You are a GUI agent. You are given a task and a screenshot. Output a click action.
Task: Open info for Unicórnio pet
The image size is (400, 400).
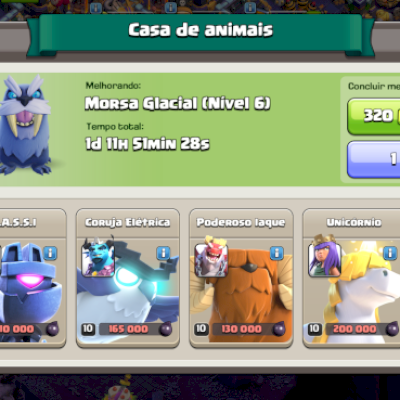click(x=390, y=253)
